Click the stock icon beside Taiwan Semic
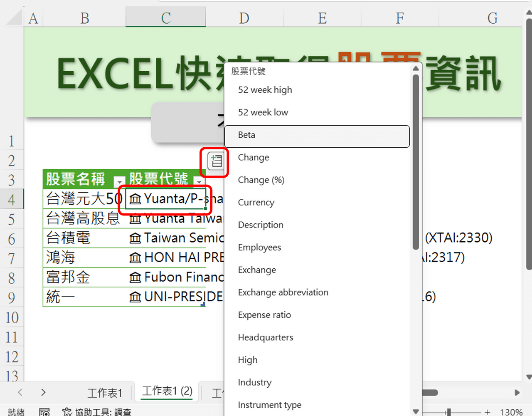532x416 pixels. (135, 238)
